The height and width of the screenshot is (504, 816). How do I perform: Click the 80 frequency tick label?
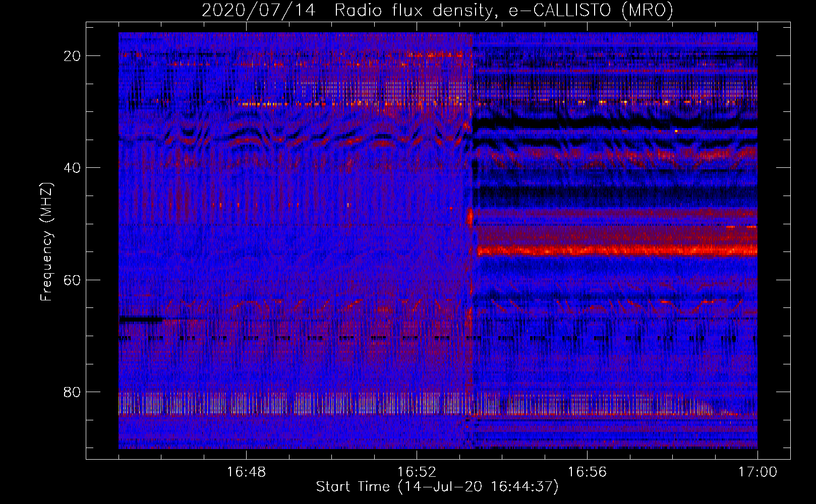tap(72, 392)
